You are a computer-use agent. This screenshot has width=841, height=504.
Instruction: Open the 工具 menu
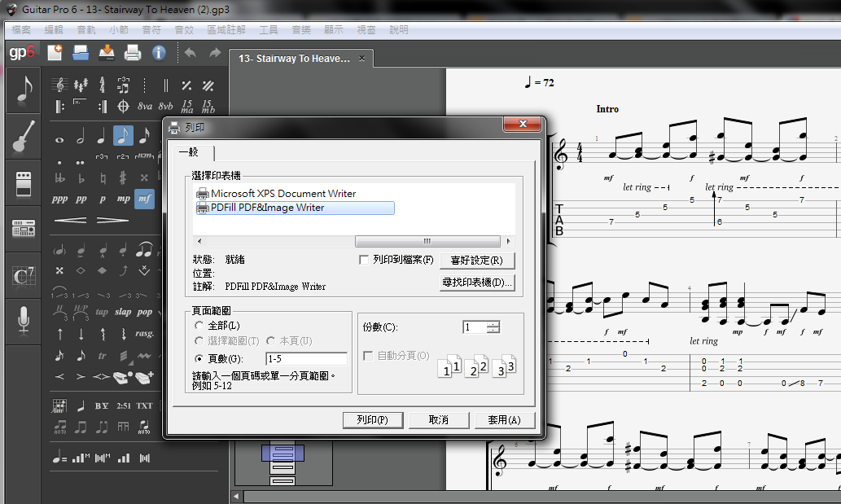pyautogui.click(x=269, y=30)
